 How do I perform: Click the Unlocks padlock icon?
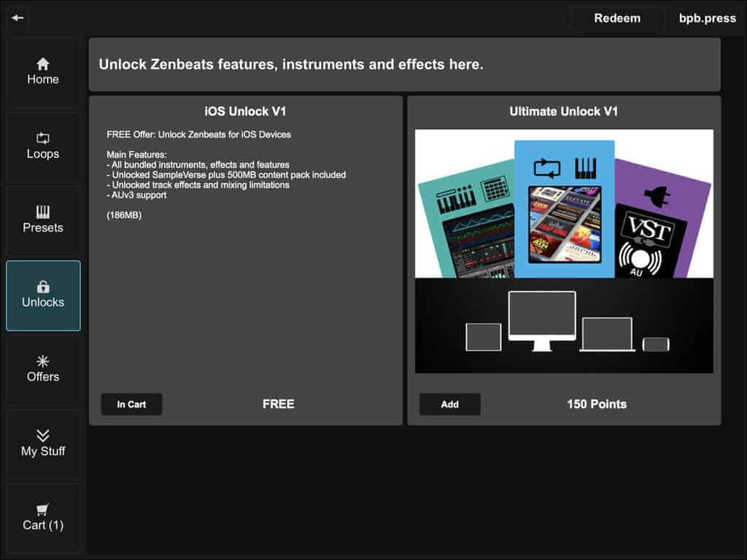(x=43, y=287)
